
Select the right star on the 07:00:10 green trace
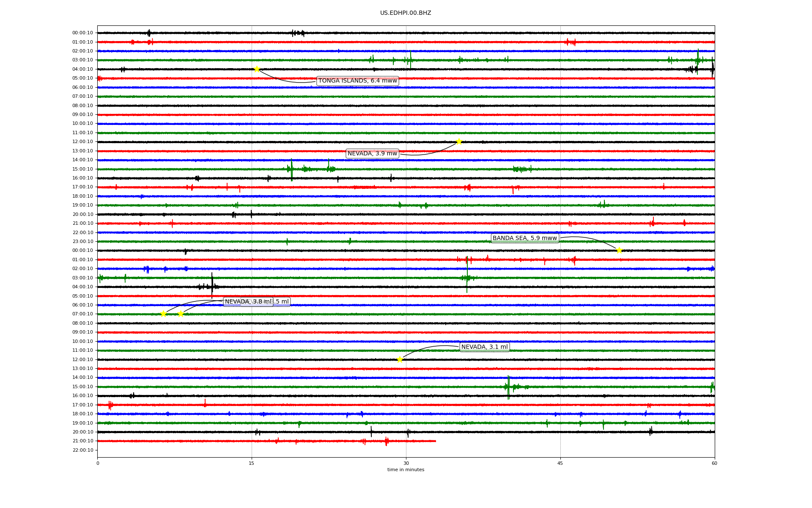(181, 314)
